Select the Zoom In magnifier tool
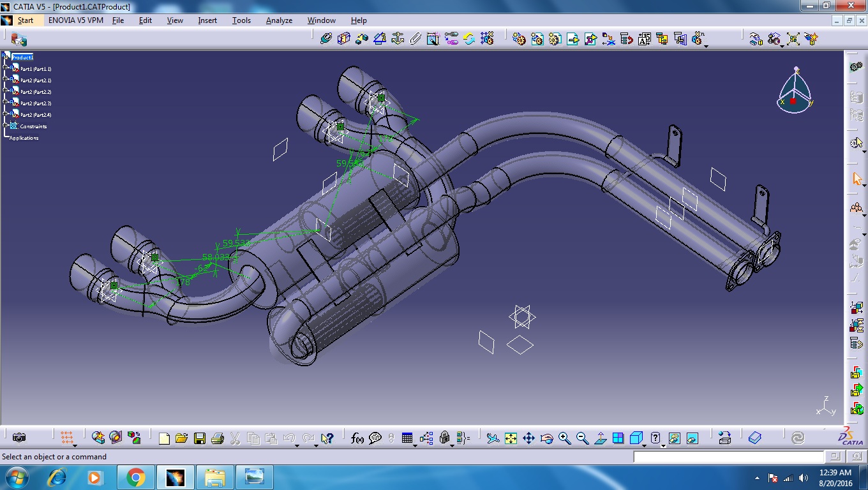Screen dimensions: 868x490 [564, 438]
